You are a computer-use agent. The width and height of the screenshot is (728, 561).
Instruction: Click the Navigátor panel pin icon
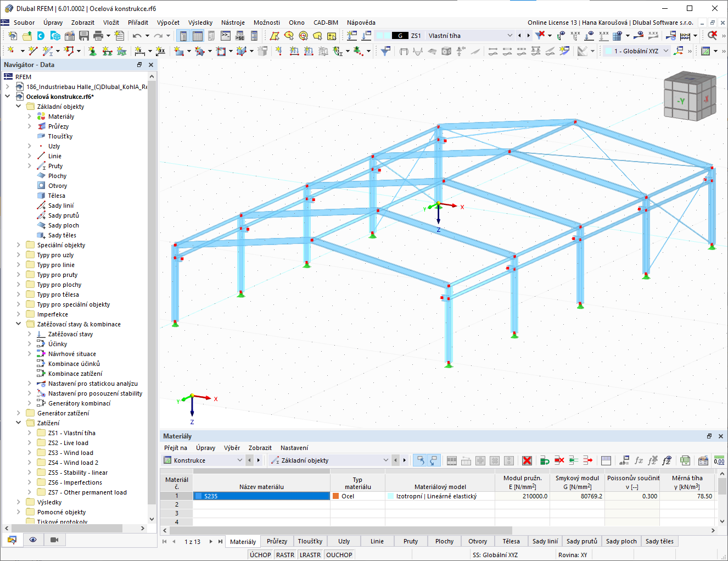tap(139, 64)
